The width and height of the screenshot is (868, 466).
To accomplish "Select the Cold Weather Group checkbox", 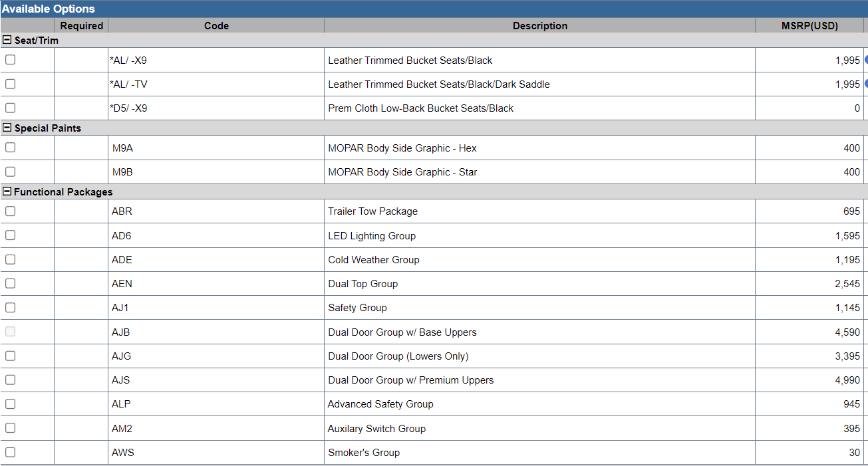I will (x=10, y=259).
